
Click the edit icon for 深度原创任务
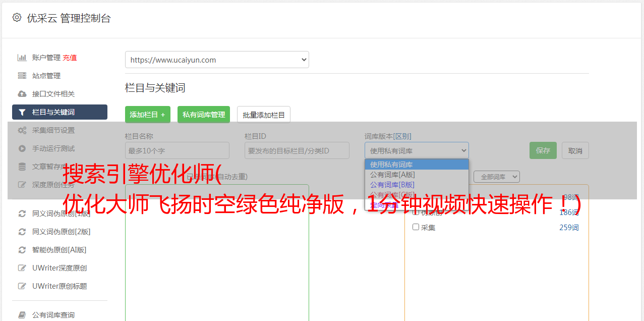[x=22, y=185]
